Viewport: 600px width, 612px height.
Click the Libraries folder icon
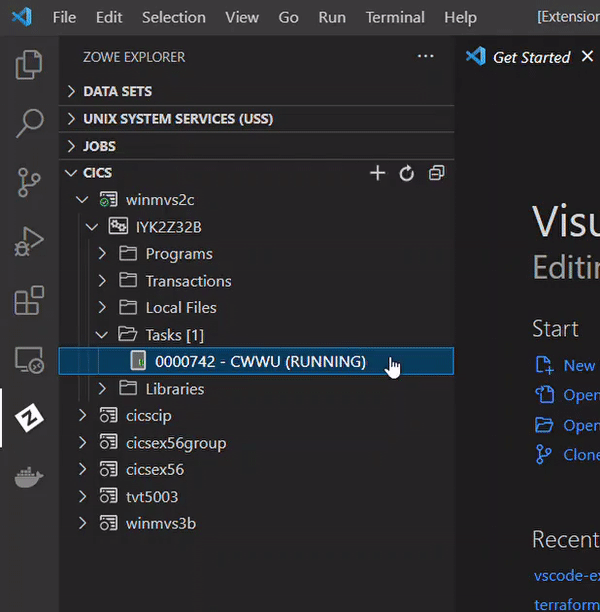[x=128, y=388]
